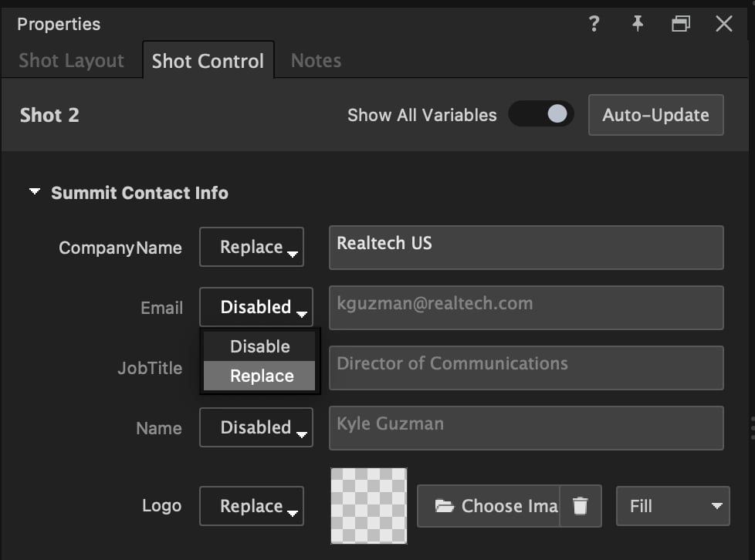Click the Name label

tap(159, 428)
